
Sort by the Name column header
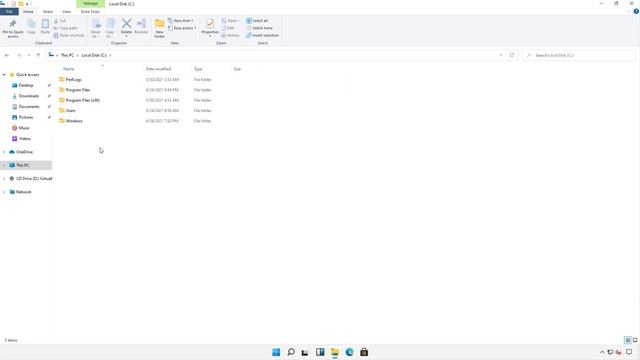pos(69,69)
